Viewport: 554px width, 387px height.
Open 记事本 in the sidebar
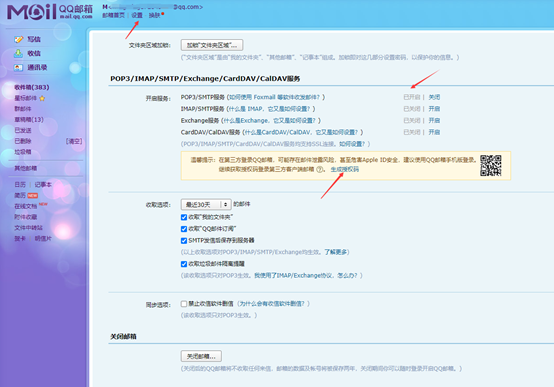pyautogui.click(x=43, y=184)
